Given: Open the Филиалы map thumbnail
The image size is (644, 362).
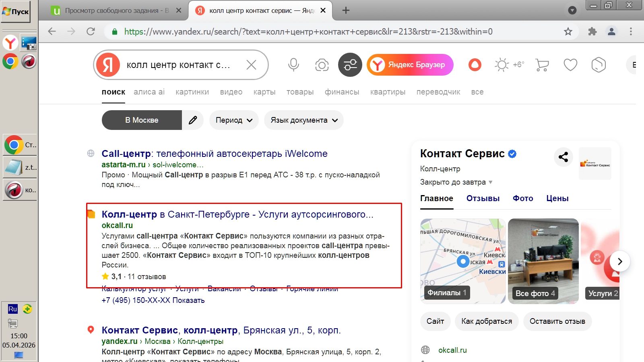Looking at the screenshot, I should click(463, 261).
